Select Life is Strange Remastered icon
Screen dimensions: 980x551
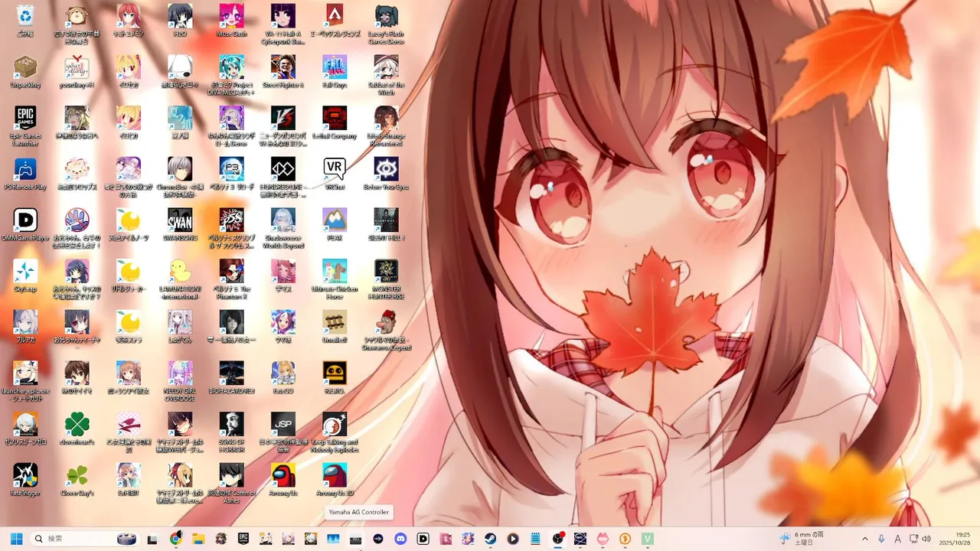pyautogui.click(x=386, y=118)
